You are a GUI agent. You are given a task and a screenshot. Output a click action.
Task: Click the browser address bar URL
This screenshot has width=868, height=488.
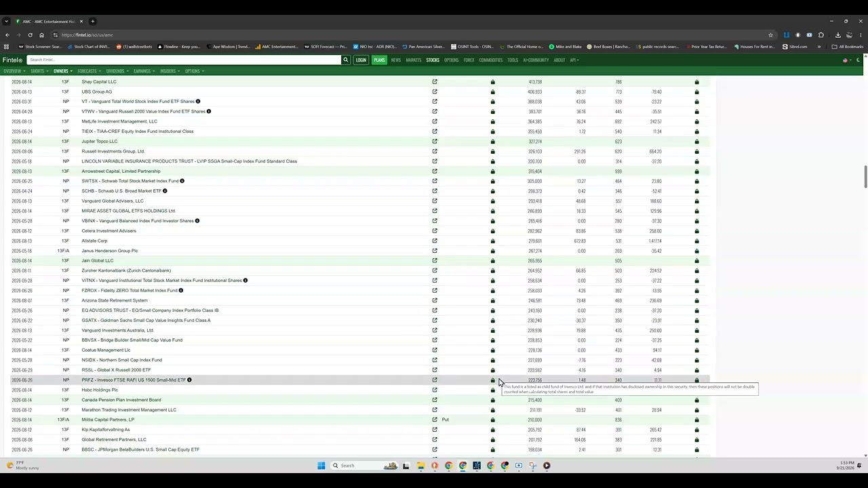(x=87, y=35)
